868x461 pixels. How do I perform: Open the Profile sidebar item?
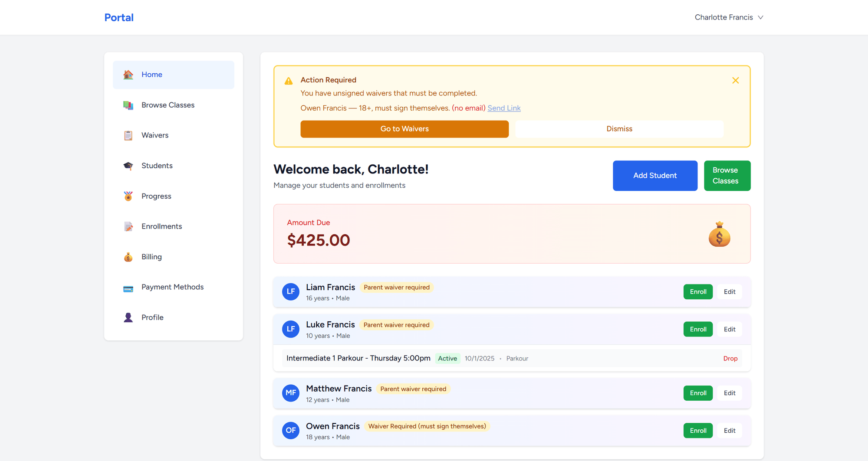[x=174, y=317]
